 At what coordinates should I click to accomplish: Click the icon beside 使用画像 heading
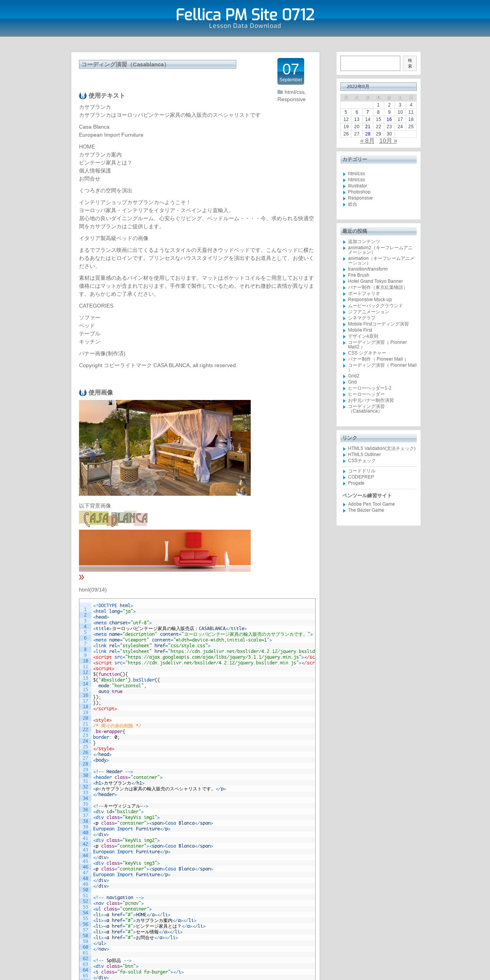point(83,392)
